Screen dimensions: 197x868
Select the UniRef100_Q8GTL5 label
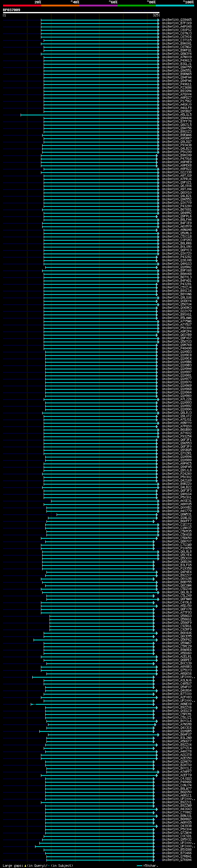point(177,125)
